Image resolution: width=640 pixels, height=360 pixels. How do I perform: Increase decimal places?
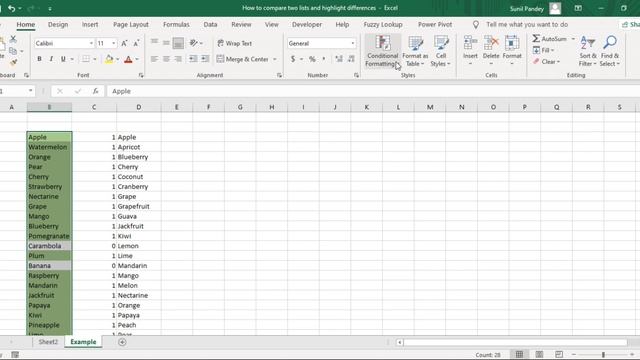[339, 59]
